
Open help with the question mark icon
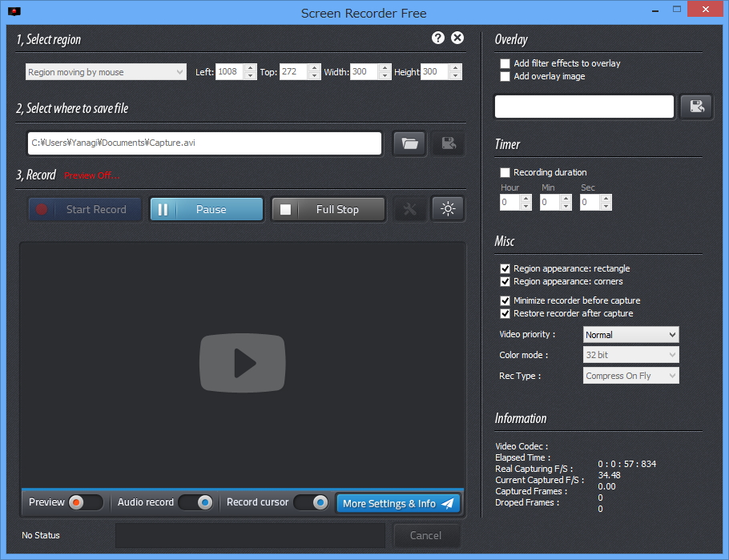[438, 38]
